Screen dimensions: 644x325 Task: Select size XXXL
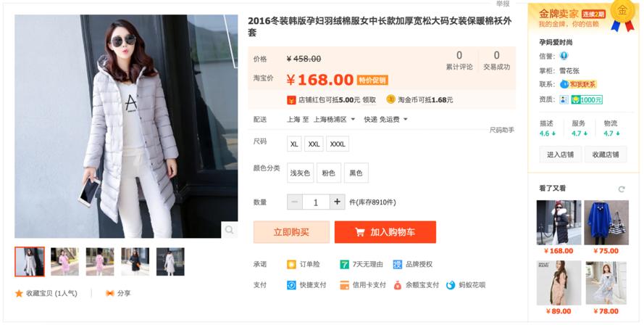[x=338, y=144]
